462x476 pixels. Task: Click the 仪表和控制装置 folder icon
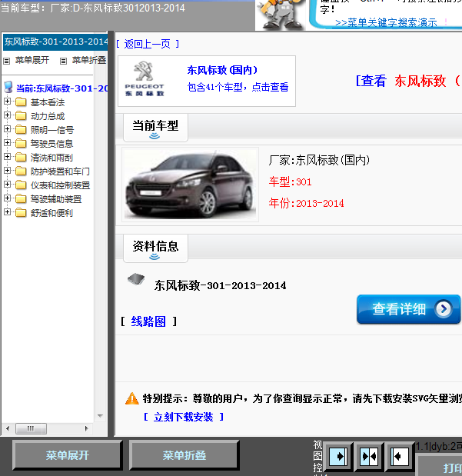tap(21, 185)
